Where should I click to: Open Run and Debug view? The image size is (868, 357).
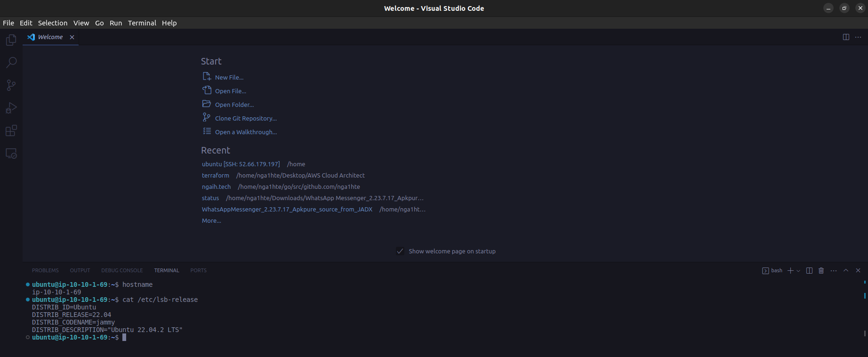point(11,108)
